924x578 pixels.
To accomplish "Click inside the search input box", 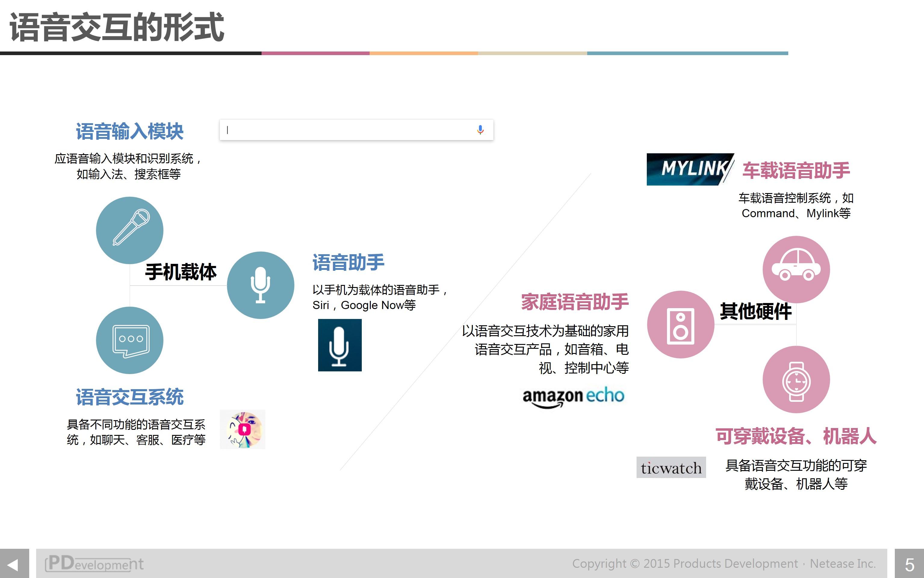I will click(x=344, y=130).
